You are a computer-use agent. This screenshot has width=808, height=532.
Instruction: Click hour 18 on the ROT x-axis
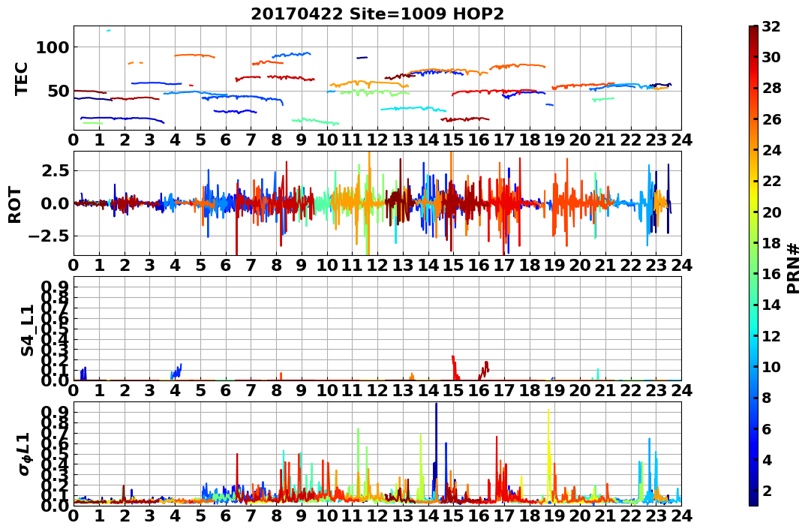coord(530,265)
